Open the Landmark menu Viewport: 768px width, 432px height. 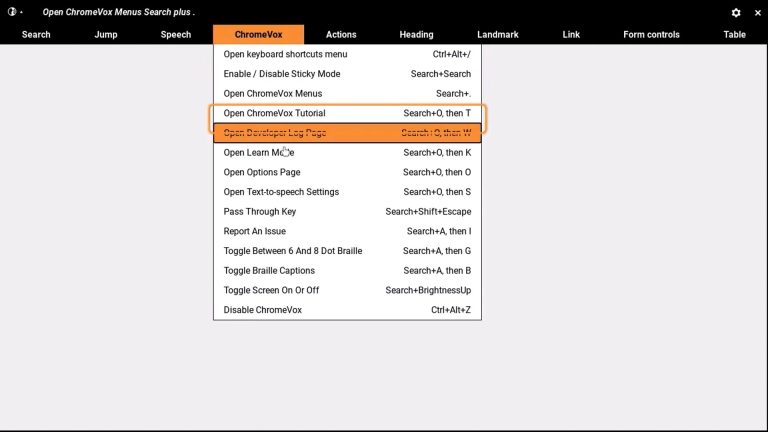(x=498, y=35)
